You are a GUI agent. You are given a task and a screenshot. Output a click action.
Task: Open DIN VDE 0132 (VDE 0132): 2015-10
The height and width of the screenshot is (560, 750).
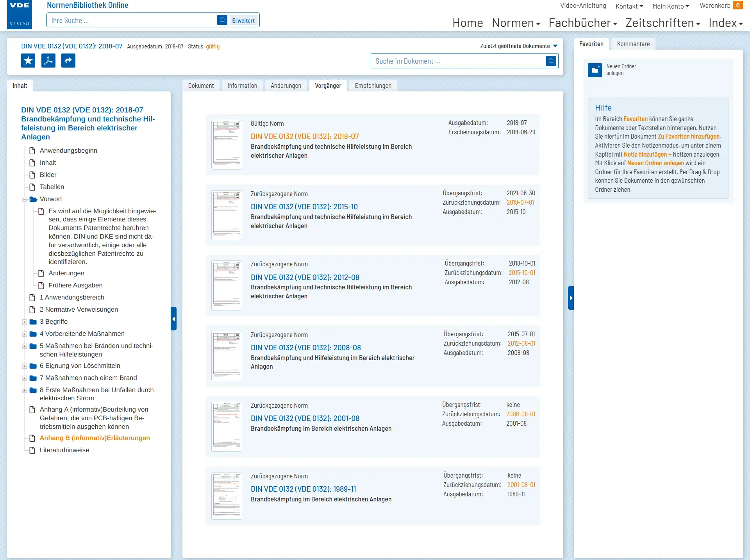pyautogui.click(x=305, y=207)
